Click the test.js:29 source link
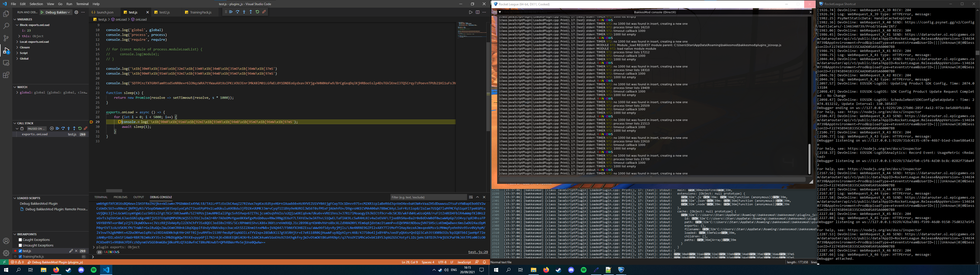 [478, 252]
